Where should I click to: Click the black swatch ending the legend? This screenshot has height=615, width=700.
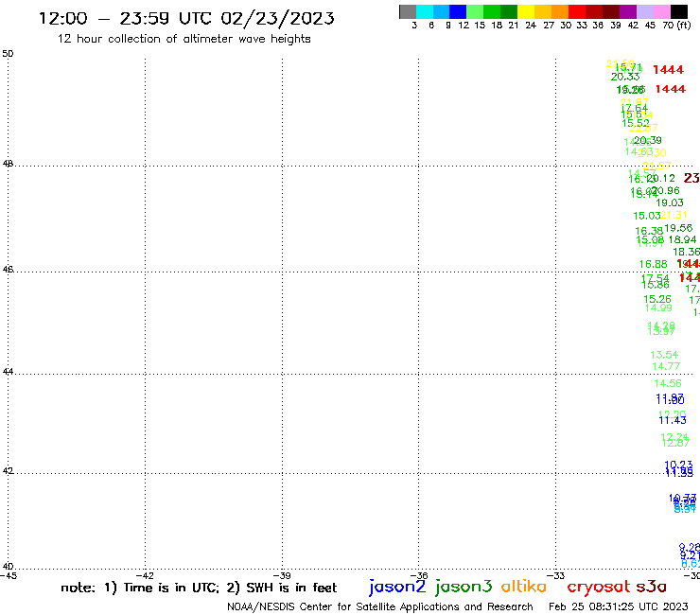pyautogui.click(x=678, y=11)
